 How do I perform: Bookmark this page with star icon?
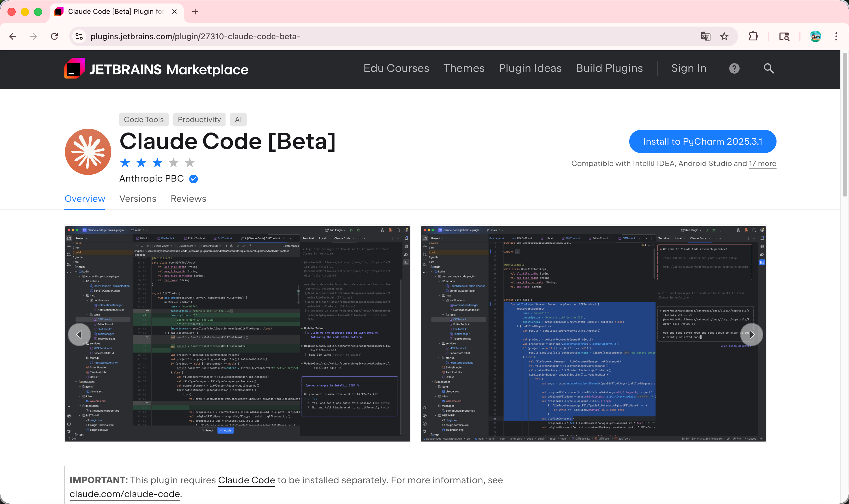pyautogui.click(x=724, y=36)
